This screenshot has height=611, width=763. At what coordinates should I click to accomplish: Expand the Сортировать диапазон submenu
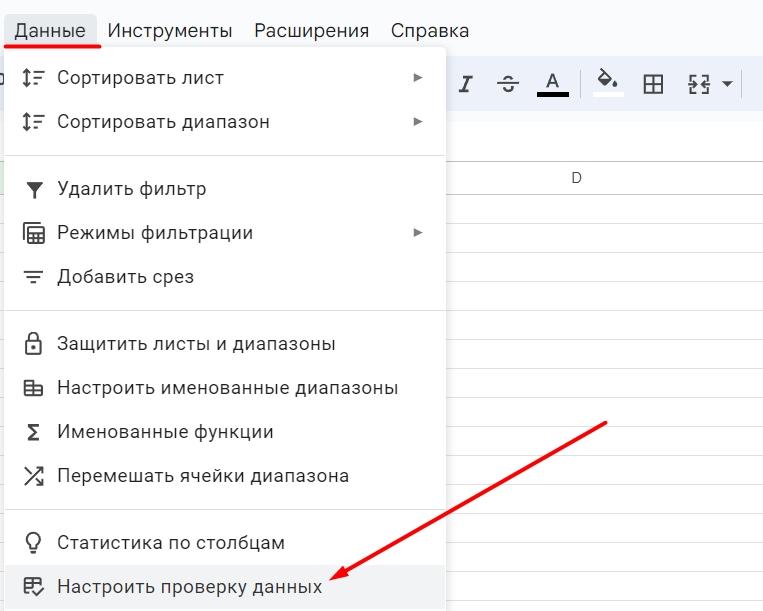point(418,122)
